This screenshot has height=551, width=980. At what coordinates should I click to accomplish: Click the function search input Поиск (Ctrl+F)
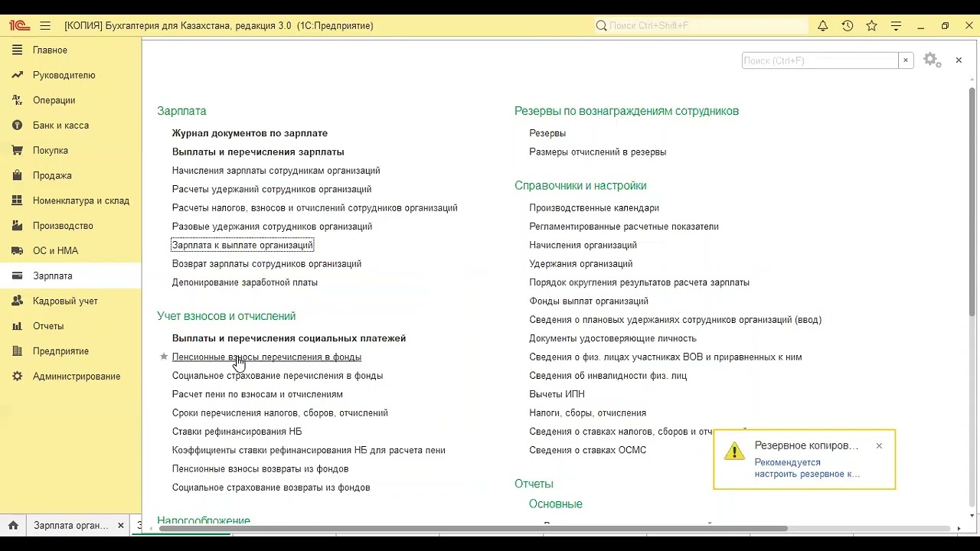(x=820, y=60)
